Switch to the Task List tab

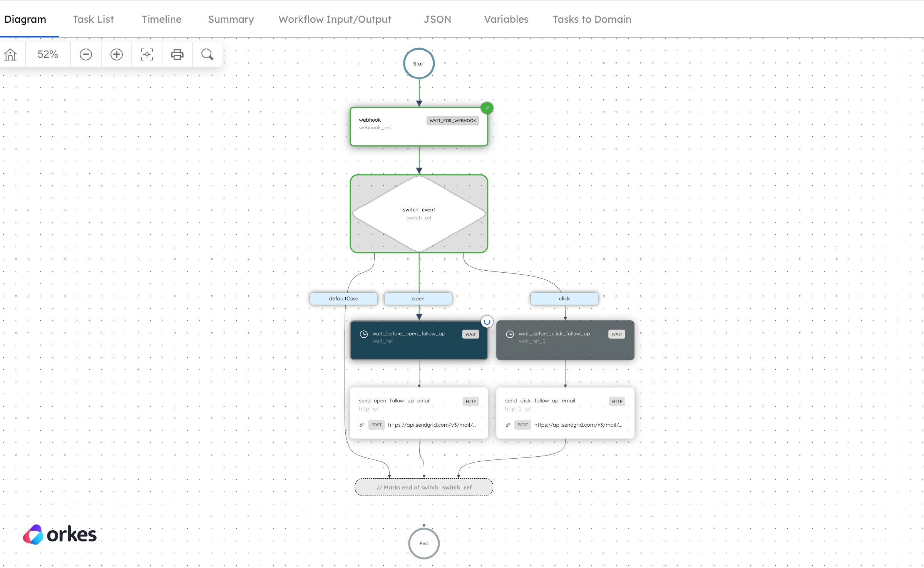pyautogui.click(x=93, y=19)
